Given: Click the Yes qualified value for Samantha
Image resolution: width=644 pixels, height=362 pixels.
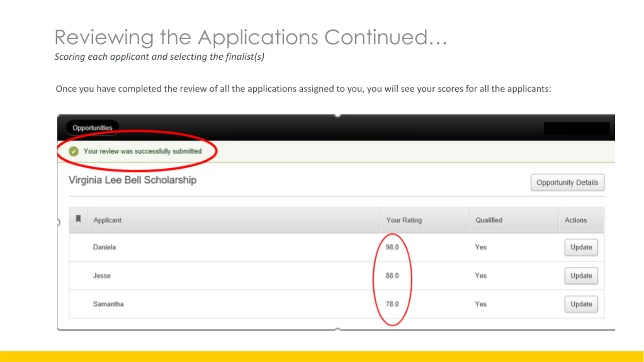Looking at the screenshot, I should 481,304.
